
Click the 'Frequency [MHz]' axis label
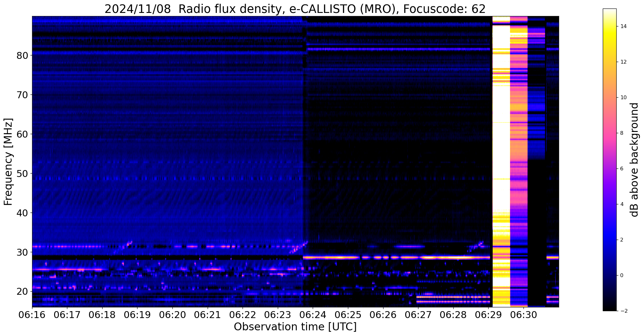click(8, 162)
